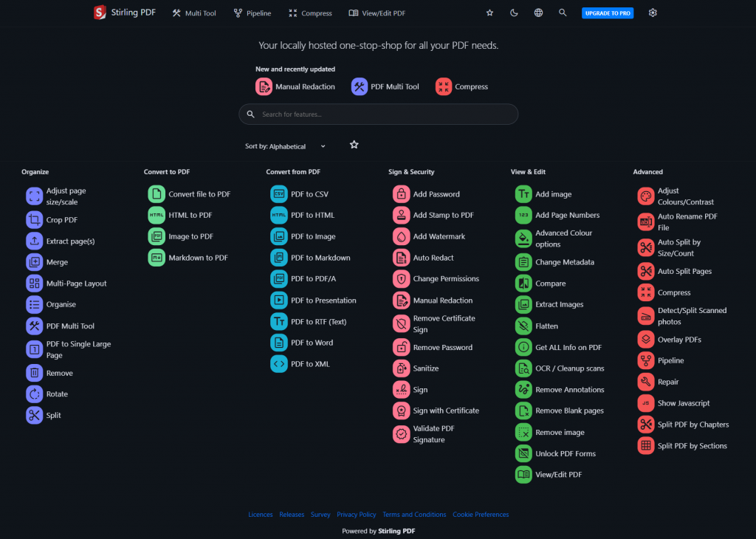
Task: Show favorites using the navbar star icon
Action: [x=490, y=13]
